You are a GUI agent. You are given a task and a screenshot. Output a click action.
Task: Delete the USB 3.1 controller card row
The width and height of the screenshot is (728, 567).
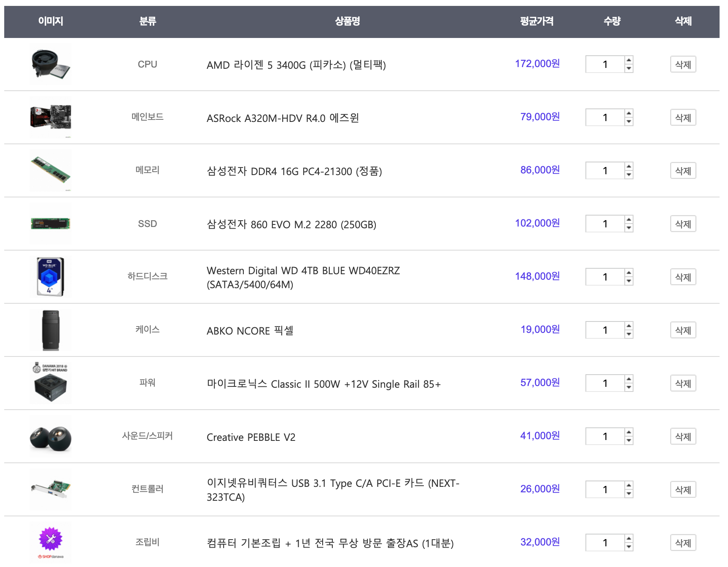[x=683, y=490]
